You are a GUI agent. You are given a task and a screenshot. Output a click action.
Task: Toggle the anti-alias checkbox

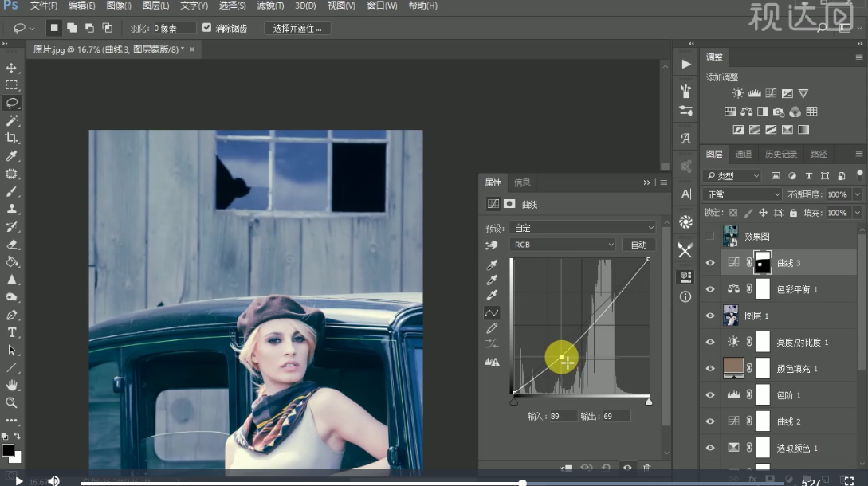207,28
